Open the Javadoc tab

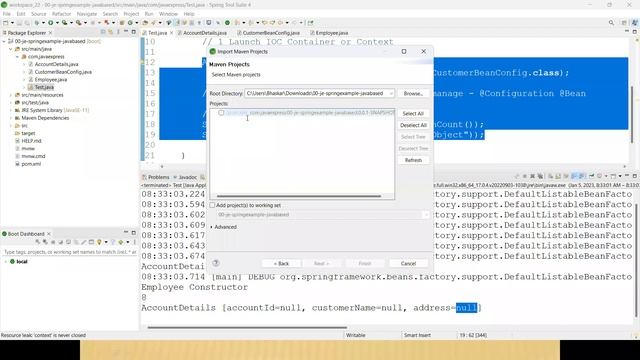(x=185, y=177)
